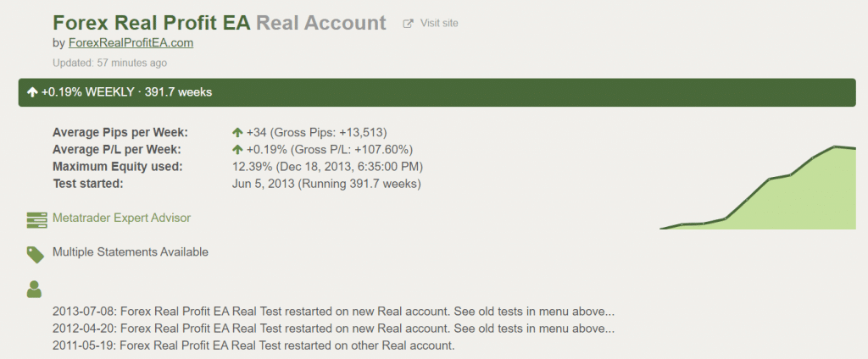
Task: Click the Forex Real Profit EA title
Action: pos(151,23)
